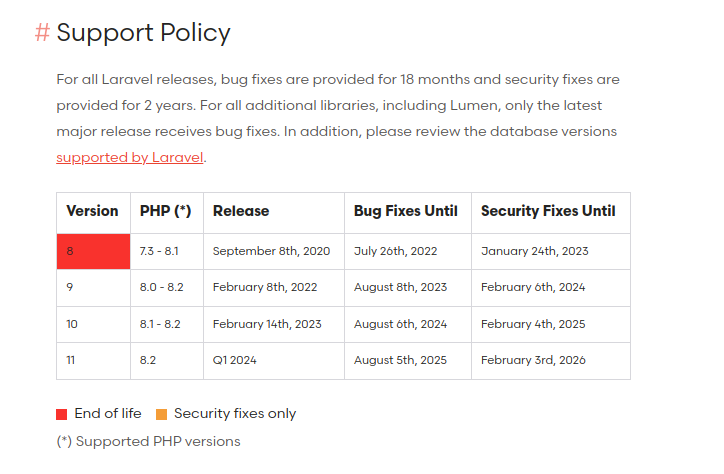Click the red Version 8 cell
Image resolution: width=724 pixels, height=474 pixels.
93,251
